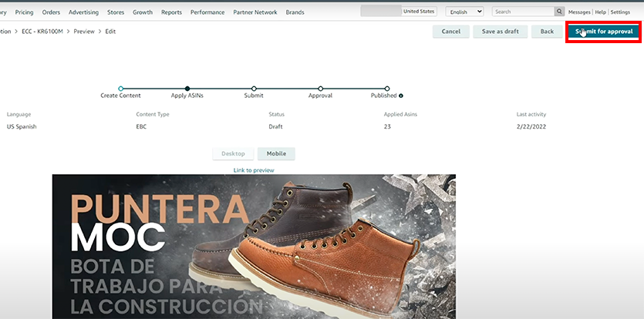Click the applied ASINs count 23
Image resolution: width=644 pixels, height=319 pixels.
point(387,126)
